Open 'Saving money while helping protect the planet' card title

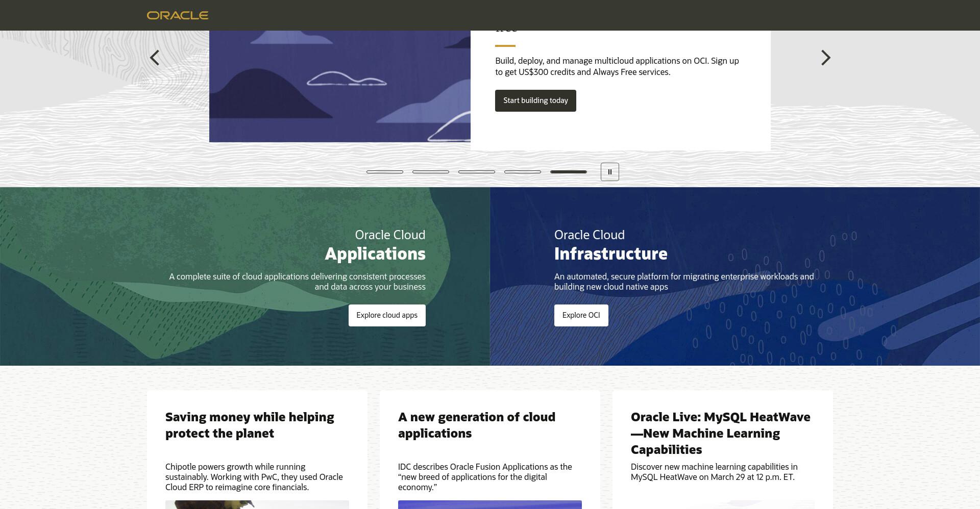tap(250, 425)
